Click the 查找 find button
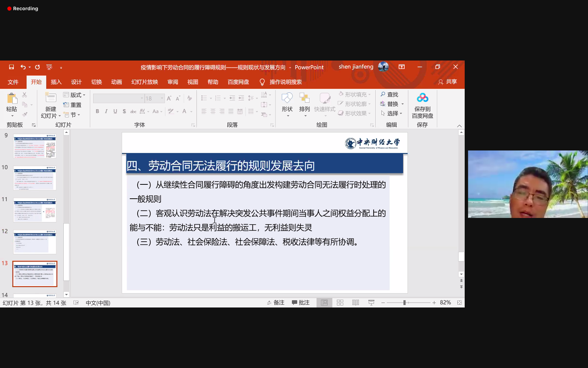The height and width of the screenshot is (368, 588). tap(389, 94)
